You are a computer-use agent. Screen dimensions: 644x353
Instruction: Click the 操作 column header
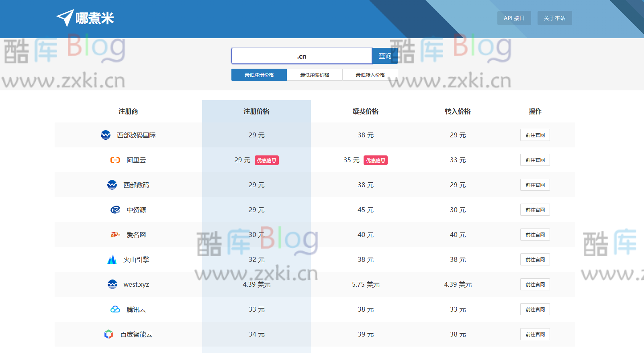pyautogui.click(x=535, y=111)
